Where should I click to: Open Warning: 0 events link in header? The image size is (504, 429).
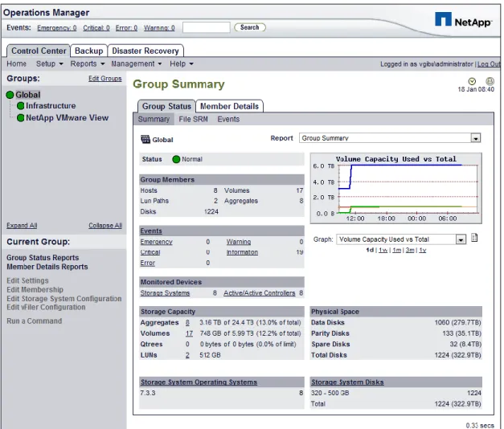(x=159, y=28)
